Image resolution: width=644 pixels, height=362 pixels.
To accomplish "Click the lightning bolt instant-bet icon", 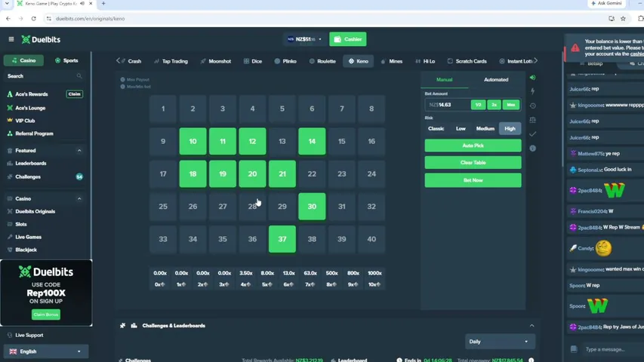I will click(533, 91).
